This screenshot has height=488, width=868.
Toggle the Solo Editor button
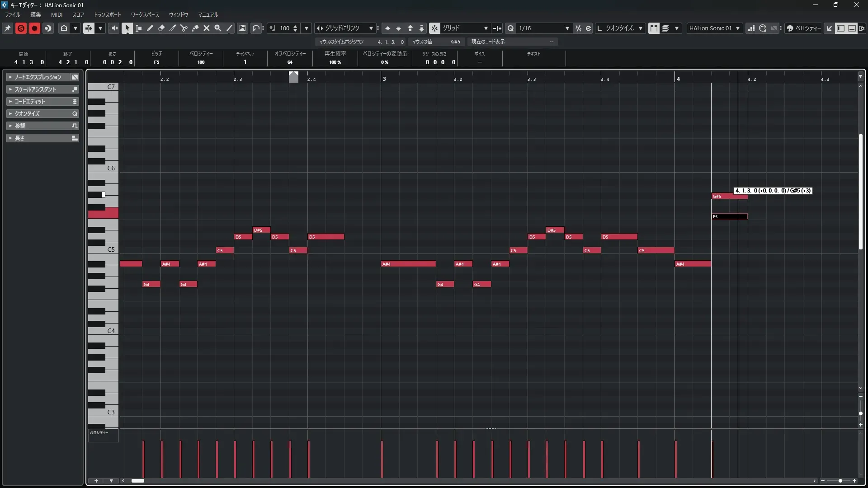click(x=21, y=28)
